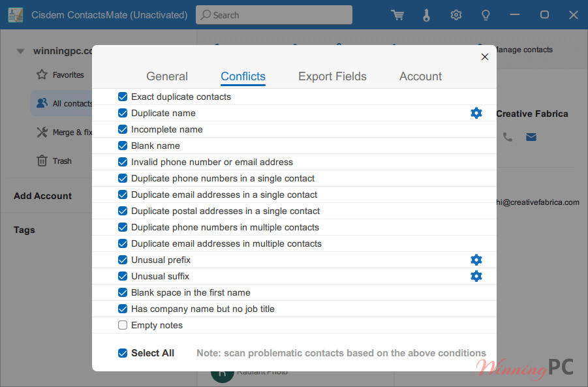Click the Favorites star icon

[42, 74]
